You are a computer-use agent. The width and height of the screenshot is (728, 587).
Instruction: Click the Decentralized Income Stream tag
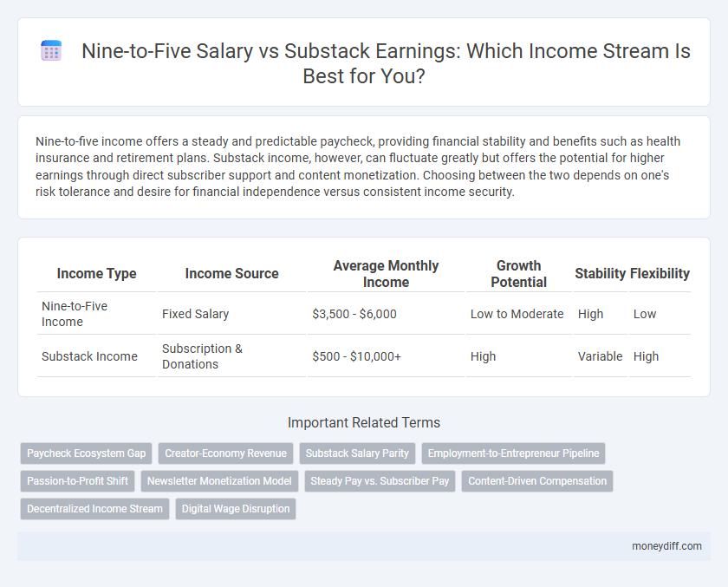94,509
